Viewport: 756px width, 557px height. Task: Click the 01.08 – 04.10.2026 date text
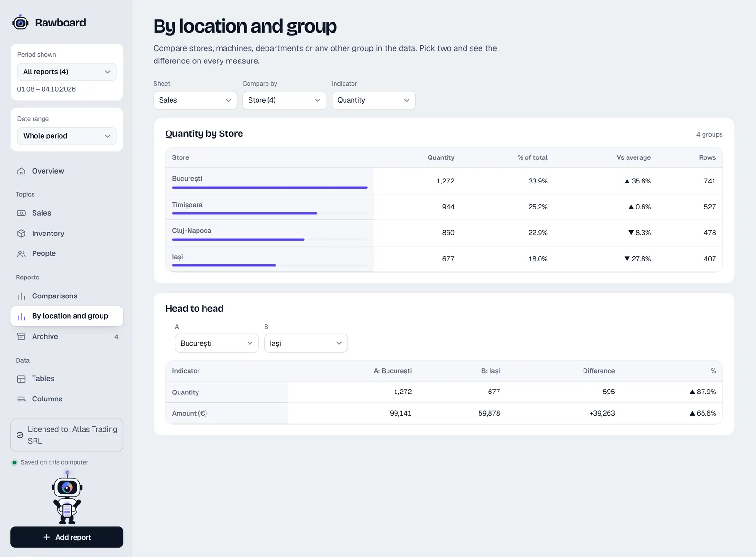(46, 89)
